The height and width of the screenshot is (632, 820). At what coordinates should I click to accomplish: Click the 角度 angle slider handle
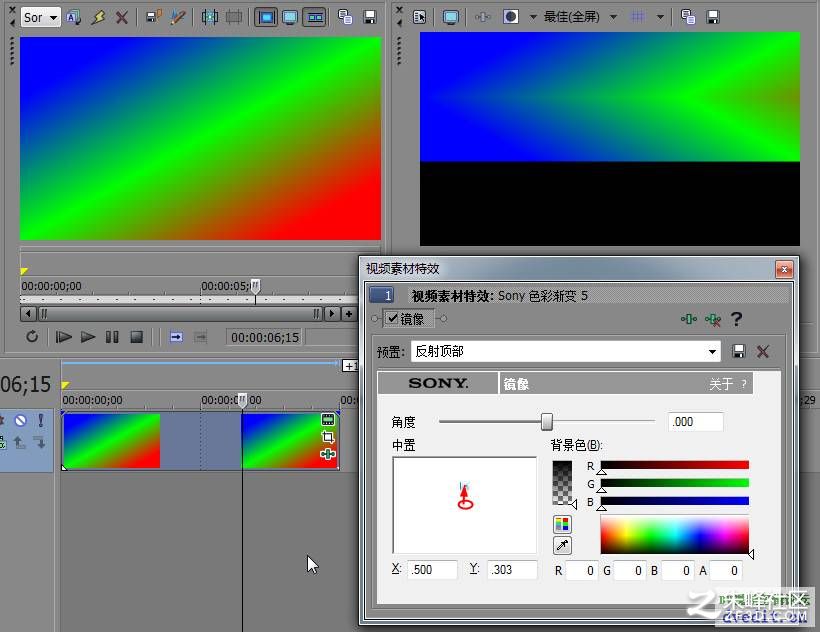pos(546,421)
